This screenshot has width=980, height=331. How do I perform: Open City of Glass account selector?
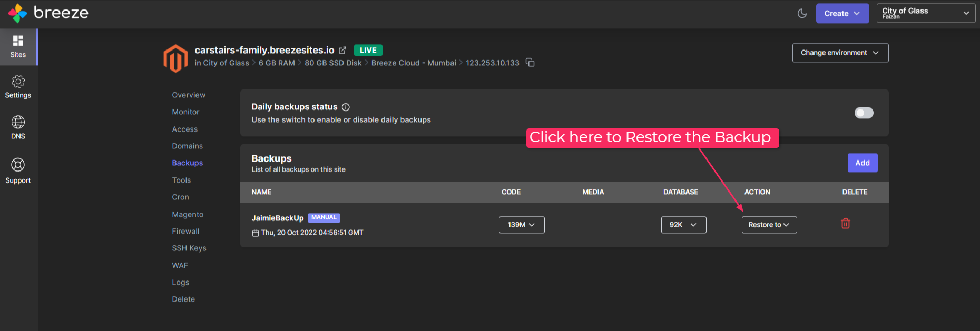(x=926, y=13)
